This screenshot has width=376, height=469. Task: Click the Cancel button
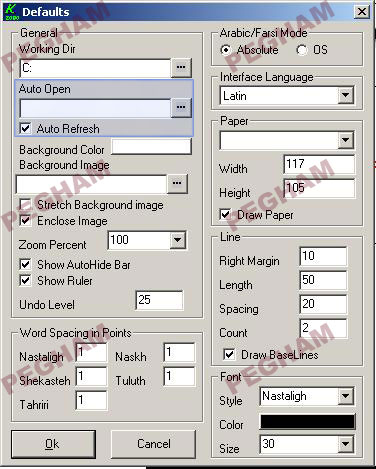153,444
